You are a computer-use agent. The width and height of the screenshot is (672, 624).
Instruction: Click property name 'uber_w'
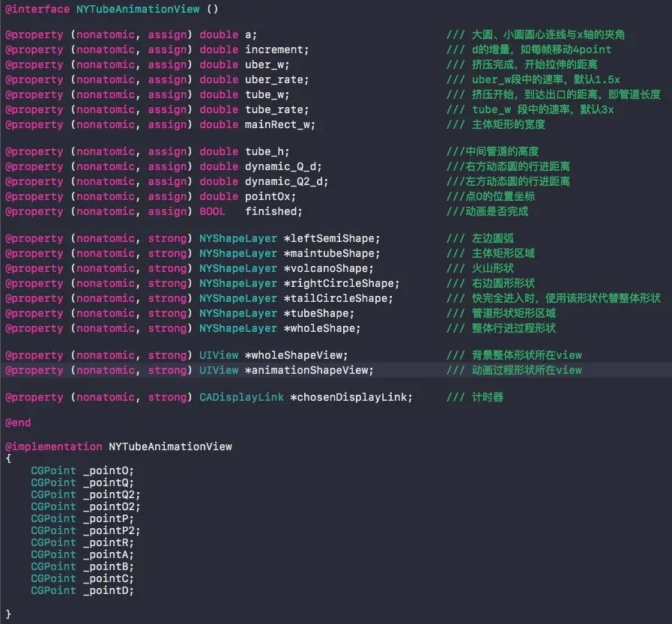click(x=264, y=64)
